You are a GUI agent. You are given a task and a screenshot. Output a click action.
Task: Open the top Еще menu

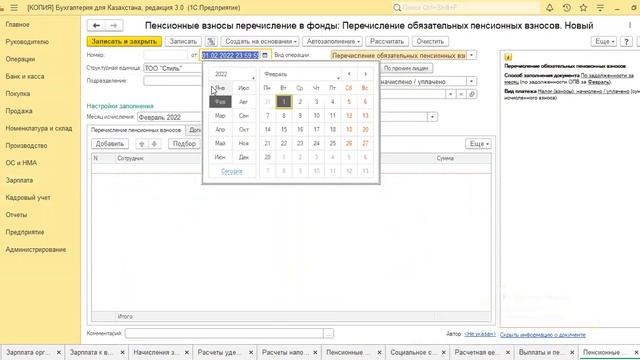604,41
